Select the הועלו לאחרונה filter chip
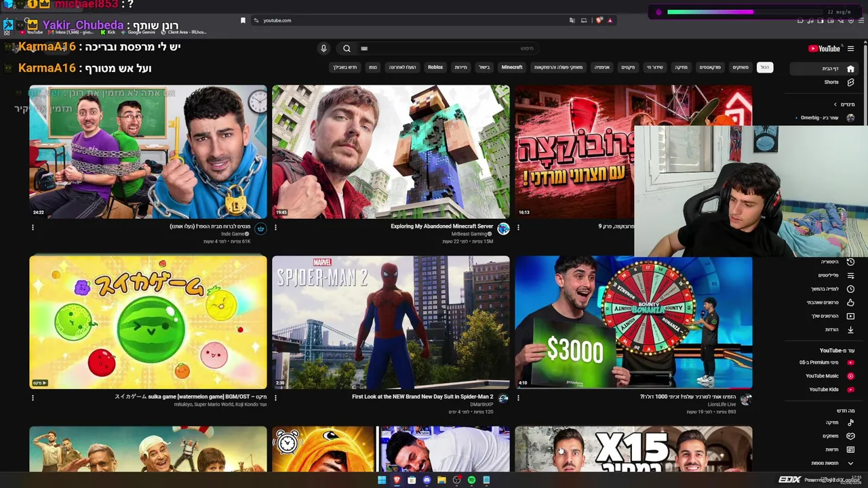This screenshot has width=868, height=488. click(402, 67)
